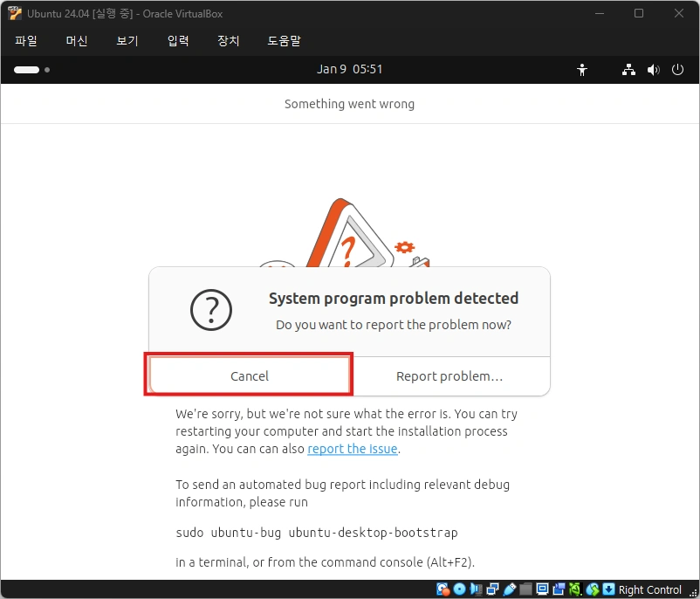Click the Right Control host key label
This screenshot has height=599, width=700.
[x=650, y=589]
